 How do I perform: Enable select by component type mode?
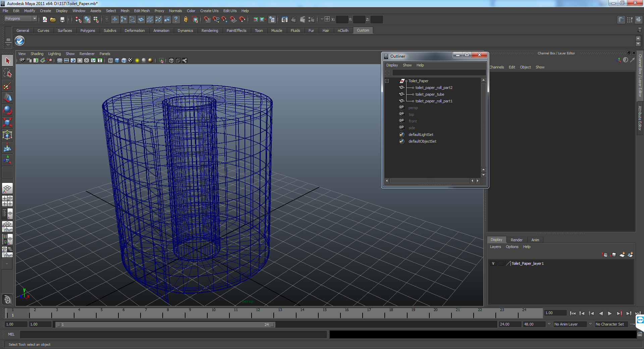pos(96,19)
